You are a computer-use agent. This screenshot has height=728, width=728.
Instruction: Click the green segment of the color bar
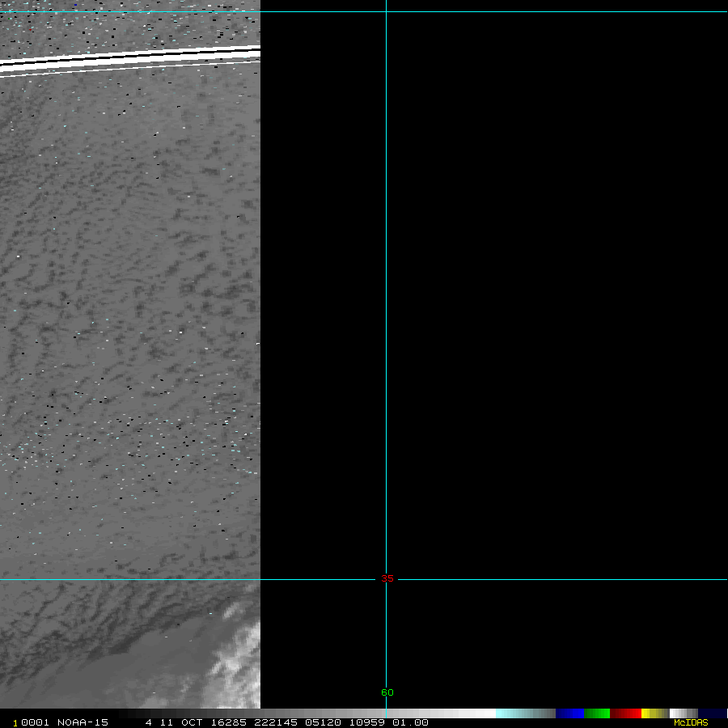tap(597, 713)
